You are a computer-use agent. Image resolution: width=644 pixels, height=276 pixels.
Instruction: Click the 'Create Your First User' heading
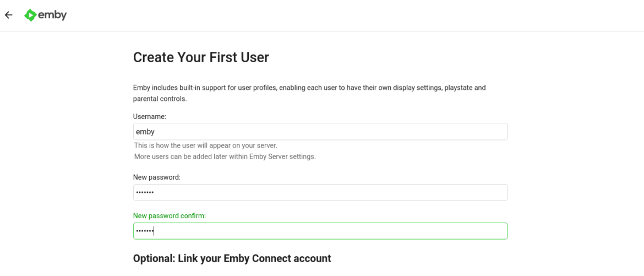coord(201,57)
